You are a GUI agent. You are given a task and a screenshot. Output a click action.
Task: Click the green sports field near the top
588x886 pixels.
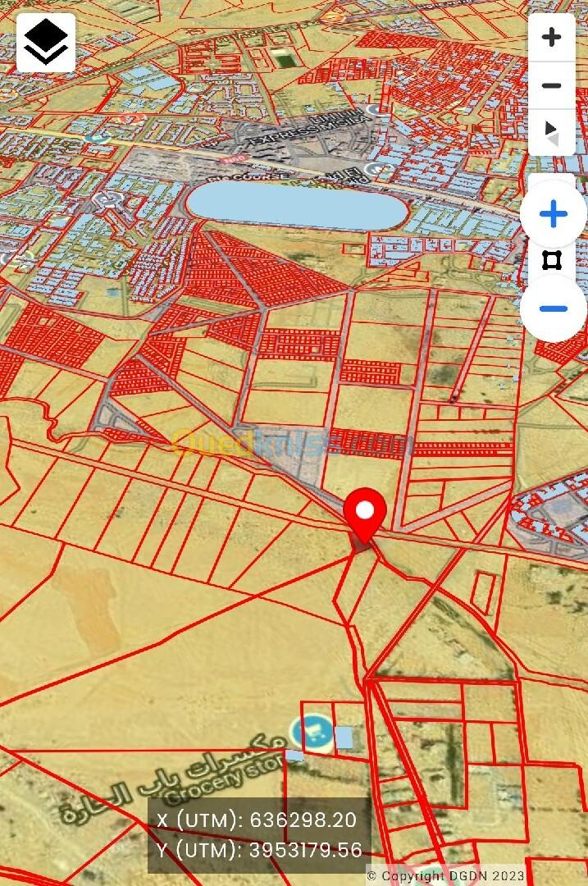click(x=284, y=59)
